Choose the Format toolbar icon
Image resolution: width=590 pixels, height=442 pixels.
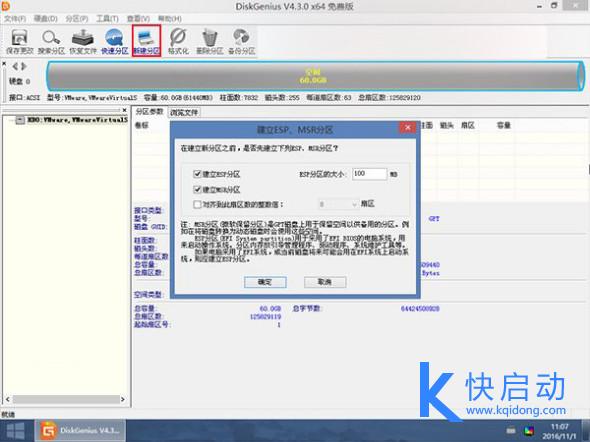tap(178, 41)
